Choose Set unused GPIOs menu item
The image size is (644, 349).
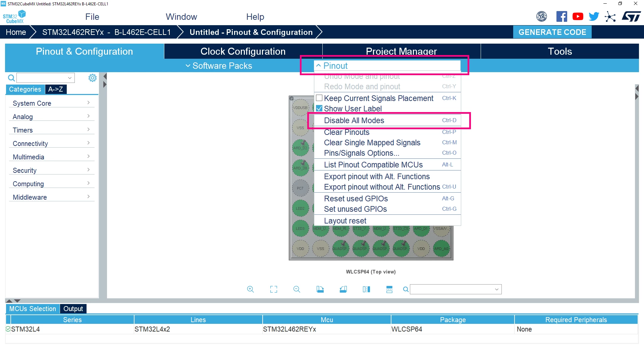click(x=387, y=209)
